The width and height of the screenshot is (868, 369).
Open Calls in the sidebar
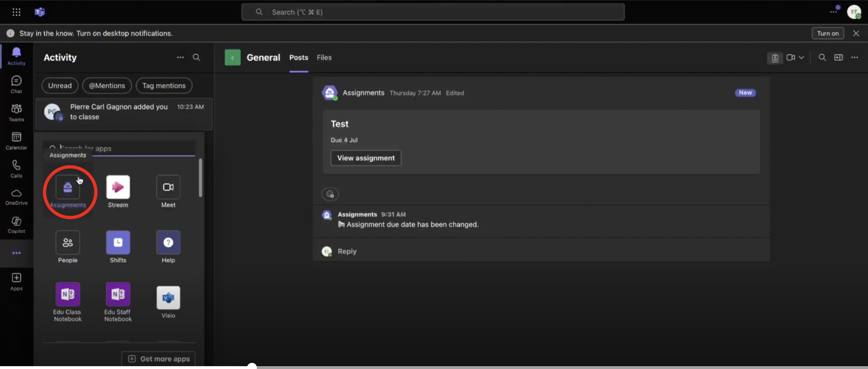click(x=16, y=169)
